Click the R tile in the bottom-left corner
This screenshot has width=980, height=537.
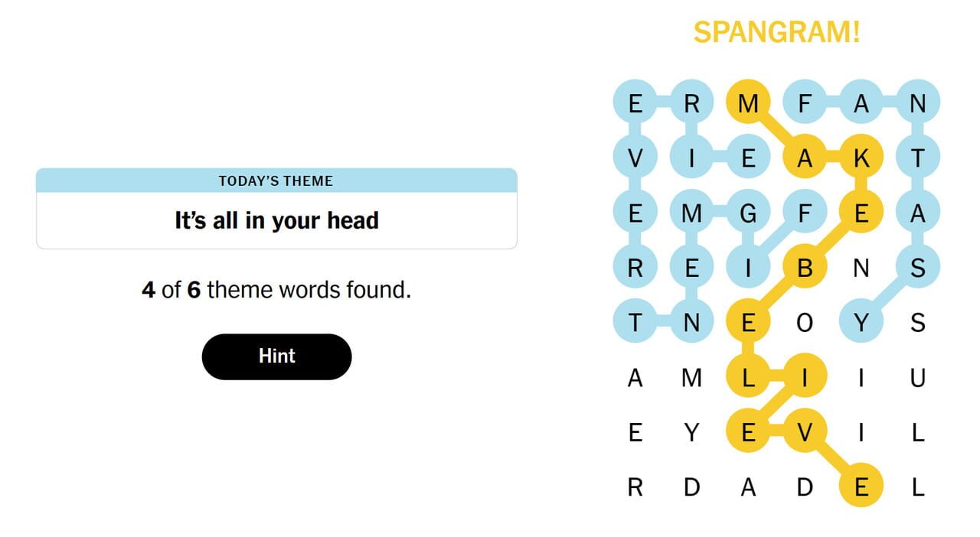(x=635, y=487)
